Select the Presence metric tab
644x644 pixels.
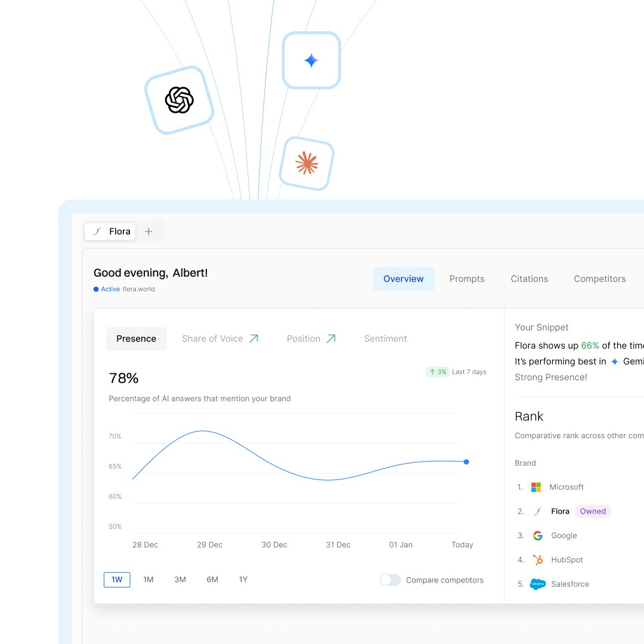click(137, 339)
